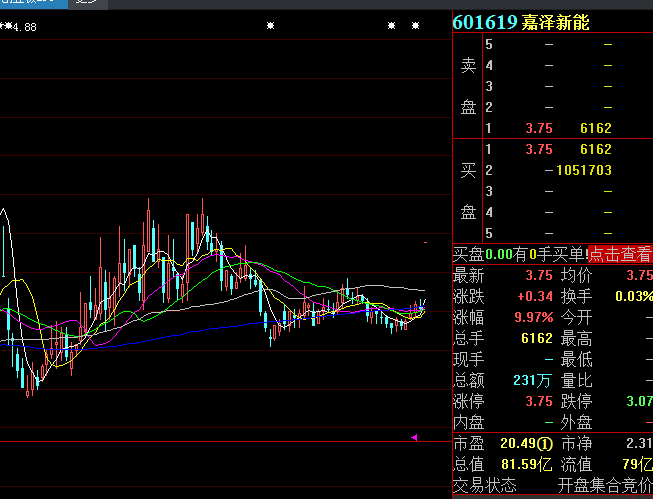Click the 4.88 price label on chart
Screen dimensions: 653x499
25,27
